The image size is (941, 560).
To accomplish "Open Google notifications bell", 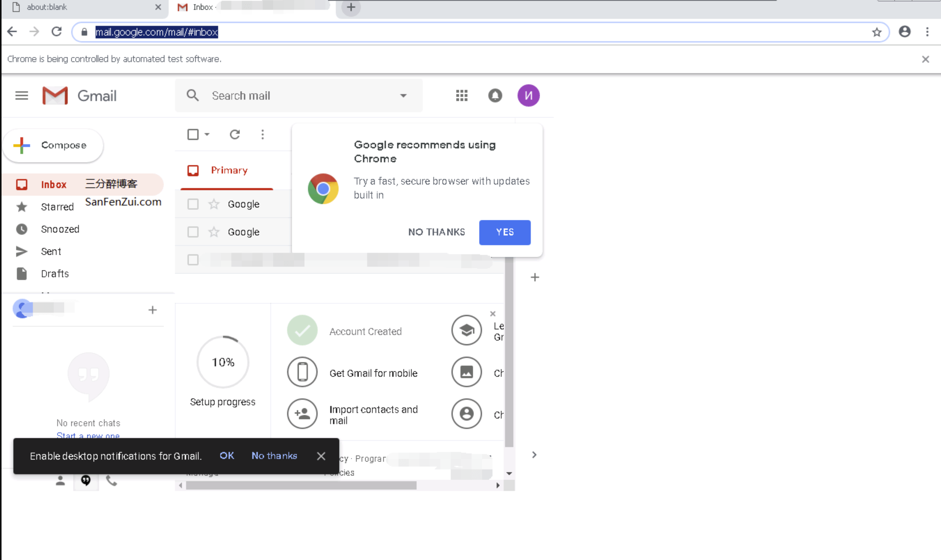I will (x=495, y=95).
